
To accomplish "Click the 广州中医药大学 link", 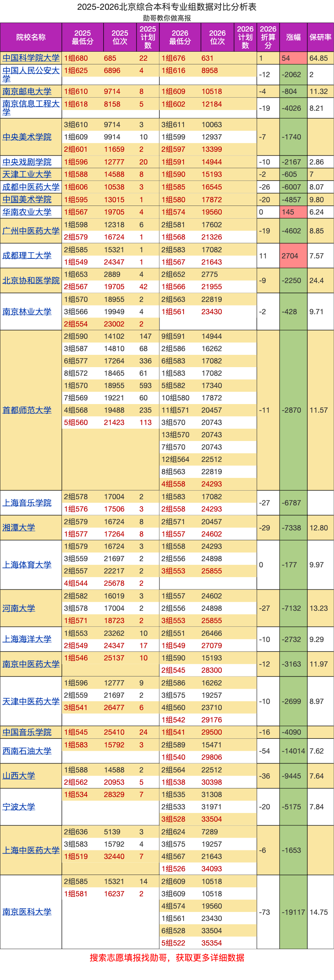I will point(31,231).
